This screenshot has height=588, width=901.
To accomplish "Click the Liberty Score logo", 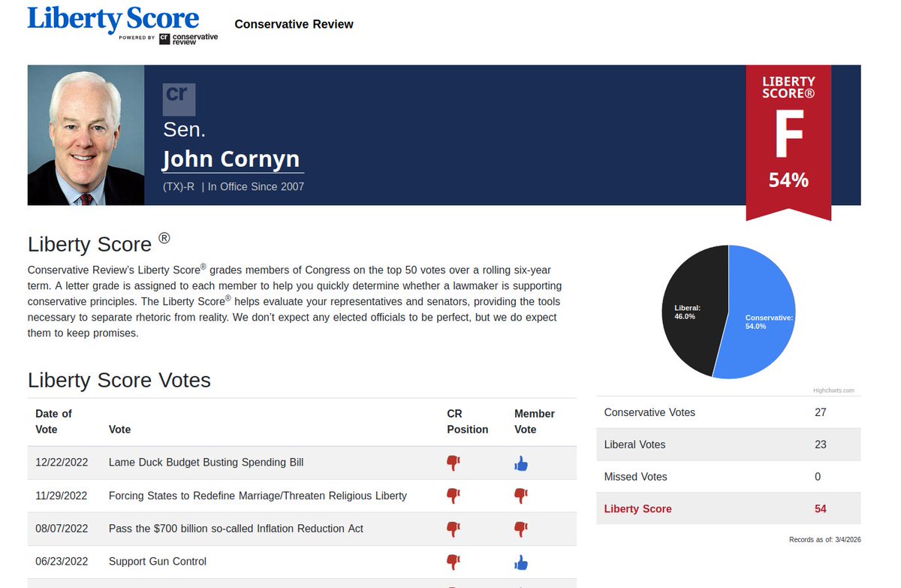I will tap(113, 19).
